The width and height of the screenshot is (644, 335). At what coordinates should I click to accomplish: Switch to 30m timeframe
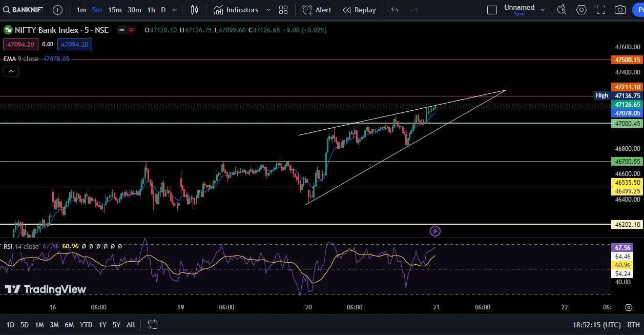coord(134,10)
